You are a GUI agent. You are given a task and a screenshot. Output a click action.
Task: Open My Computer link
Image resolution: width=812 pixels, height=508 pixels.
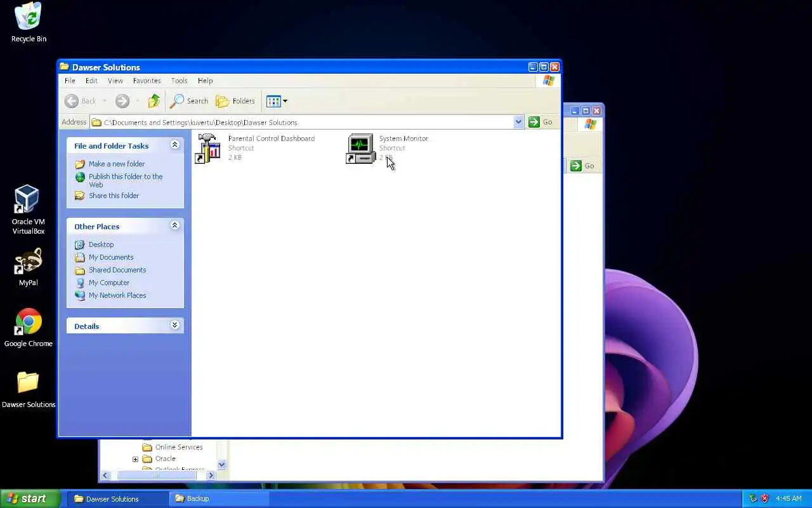click(109, 283)
